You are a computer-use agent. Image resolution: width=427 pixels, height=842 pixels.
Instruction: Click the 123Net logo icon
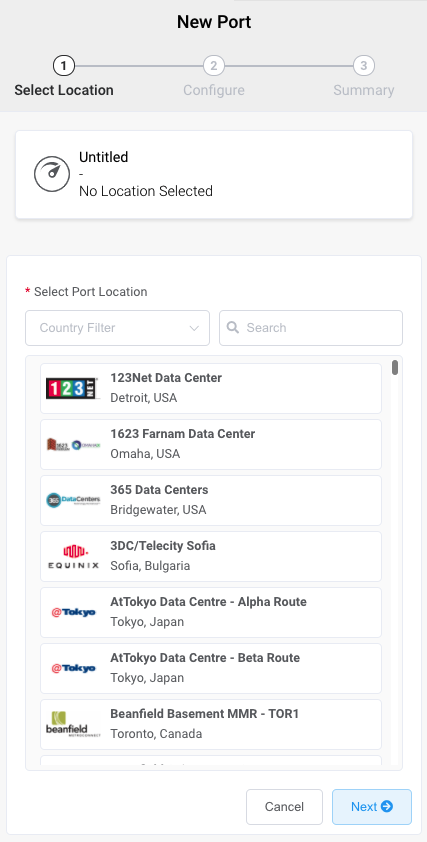coord(73,388)
